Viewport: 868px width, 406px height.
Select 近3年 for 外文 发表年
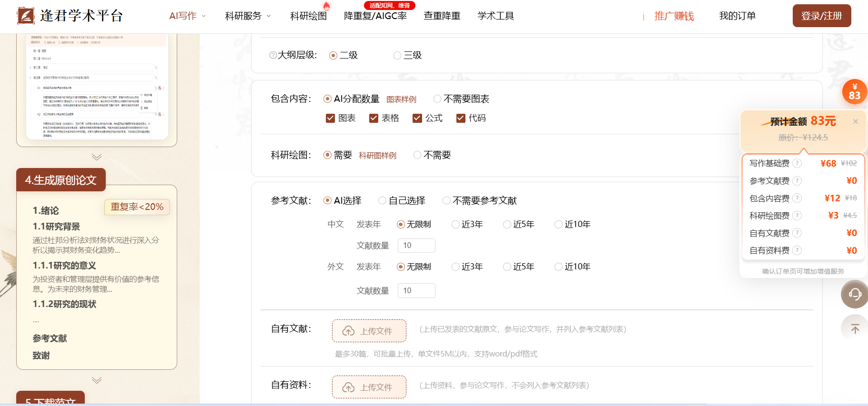tap(467, 267)
